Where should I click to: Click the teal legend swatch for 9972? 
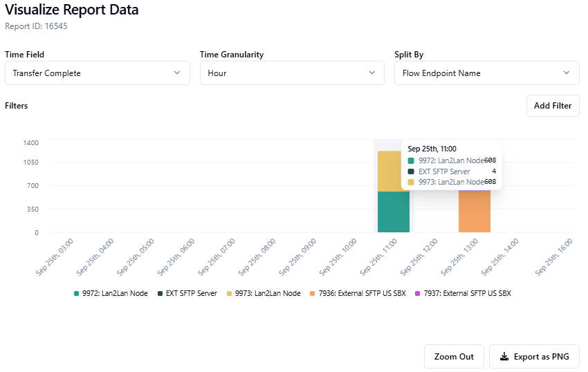point(77,293)
